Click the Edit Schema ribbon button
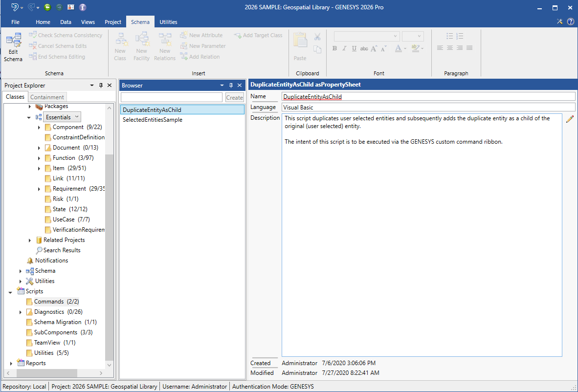Image resolution: width=578 pixels, height=392 pixels. (x=13, y=48)
